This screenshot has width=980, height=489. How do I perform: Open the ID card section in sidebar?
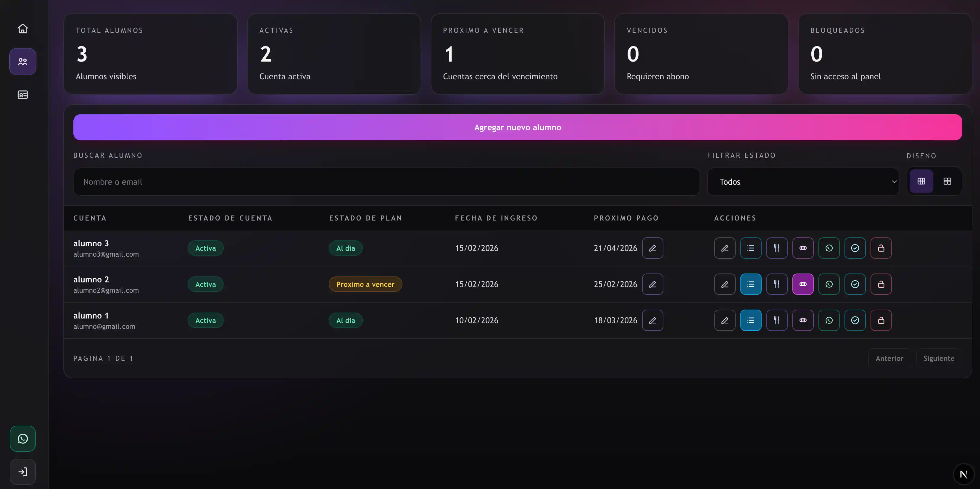click(23, 95)
